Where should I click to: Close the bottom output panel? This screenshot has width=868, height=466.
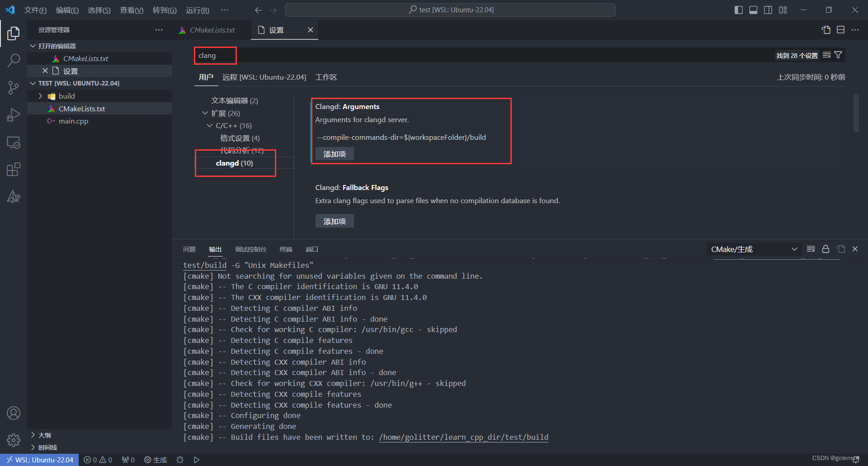point(855,249)
